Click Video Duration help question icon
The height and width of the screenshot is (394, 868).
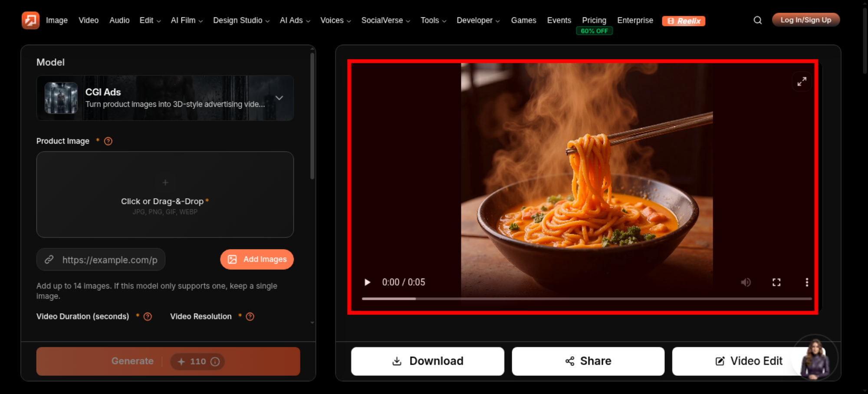148,316
